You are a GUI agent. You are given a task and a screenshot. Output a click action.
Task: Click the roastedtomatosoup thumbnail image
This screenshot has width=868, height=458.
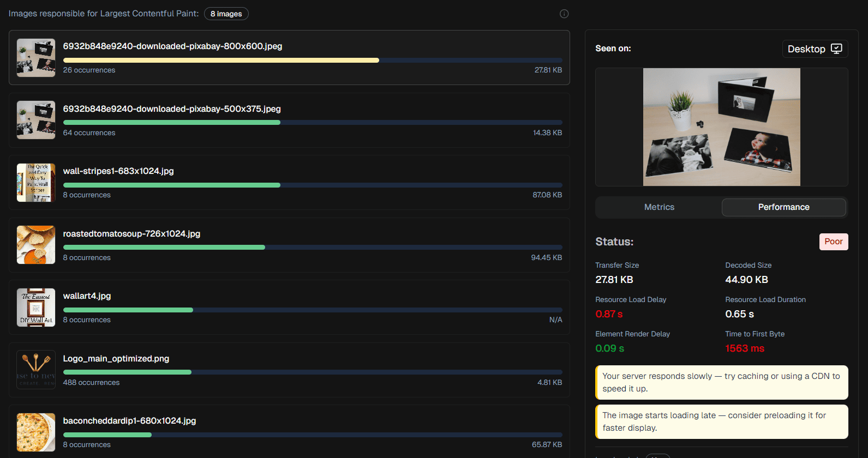pyautogui.click(x=36, y=245)
